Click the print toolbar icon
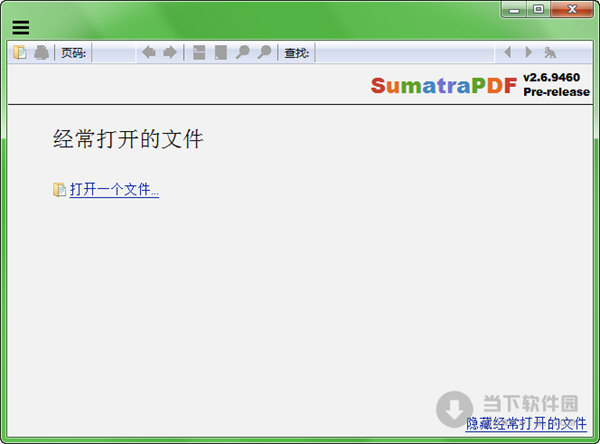 41,52
